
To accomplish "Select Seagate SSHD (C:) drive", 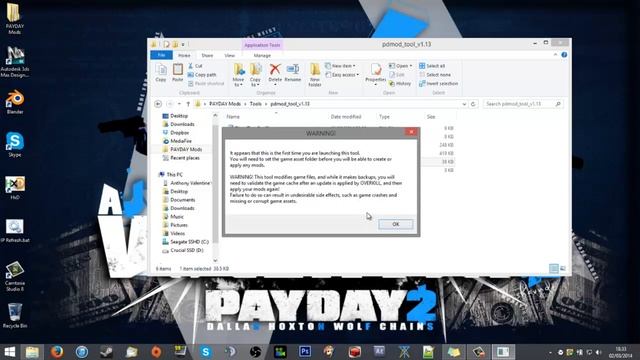I will pos(189,242).
